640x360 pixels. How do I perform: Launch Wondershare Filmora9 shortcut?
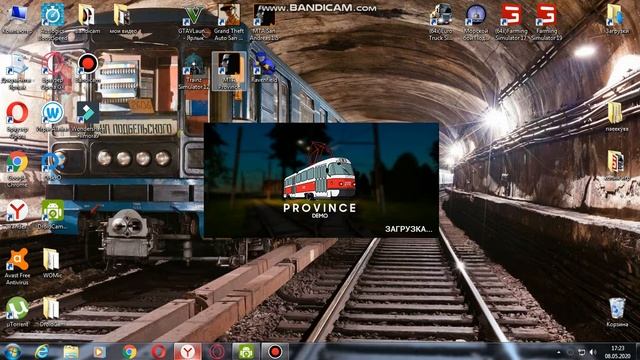pyautogui.click(x=87, y=120)
